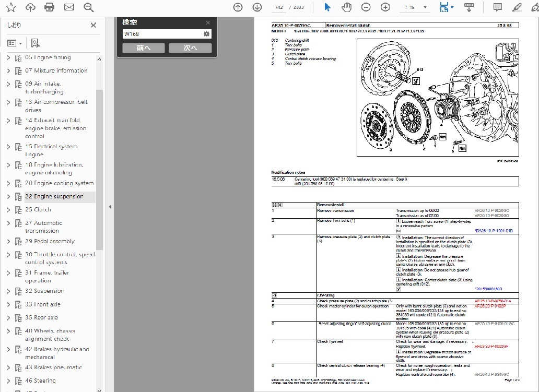The width and height of the screenshot is (539, 392).
Task: Click the page number field showing 742
Action: (279, 7)
